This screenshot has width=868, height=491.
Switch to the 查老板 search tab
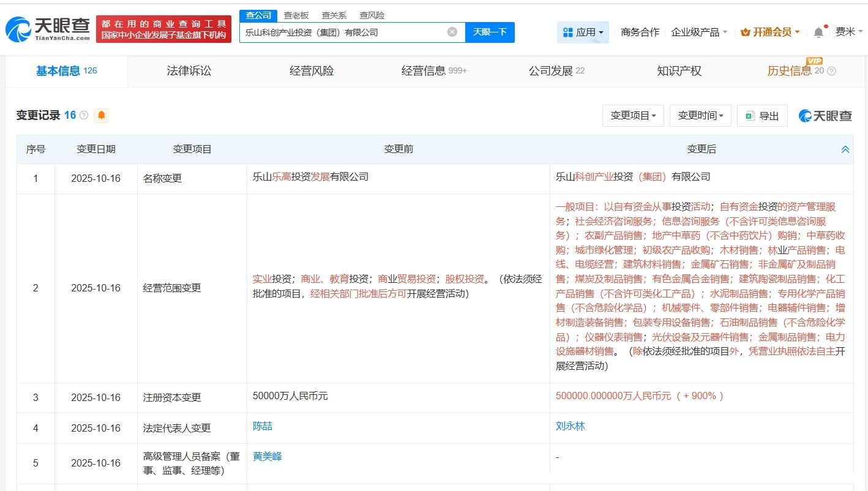[297, 15]
